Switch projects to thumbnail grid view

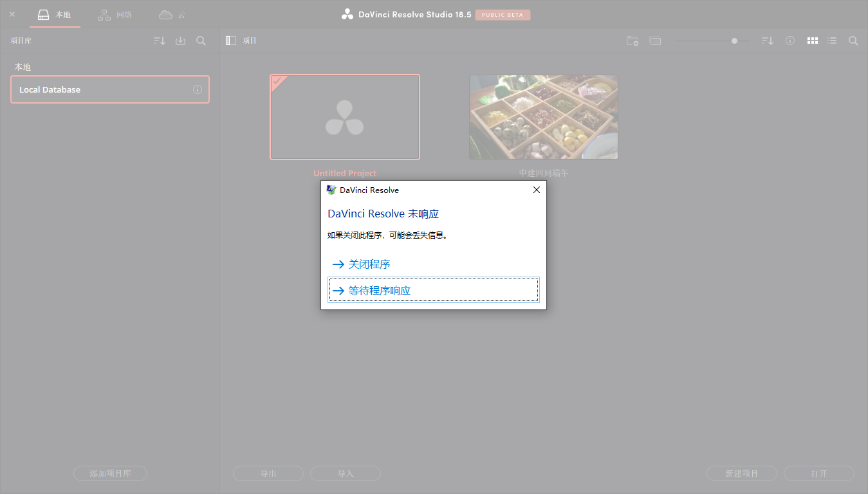[x=813, y=41]
